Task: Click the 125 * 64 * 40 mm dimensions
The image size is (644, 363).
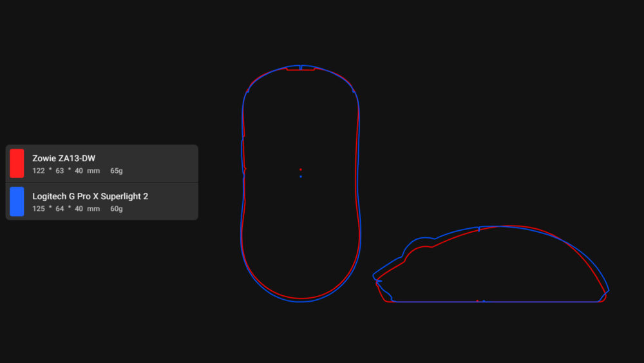Action: click(66, 209)
